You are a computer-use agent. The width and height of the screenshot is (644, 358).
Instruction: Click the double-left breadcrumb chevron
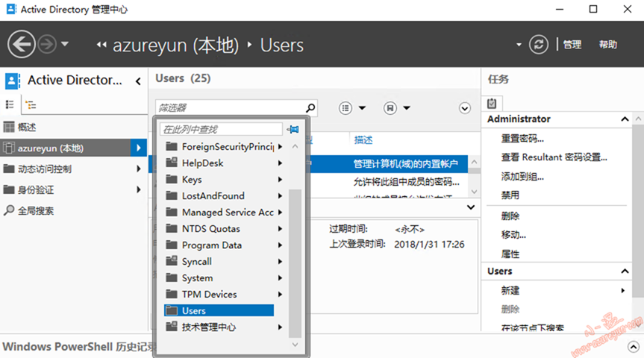click(x=101, y=45)
